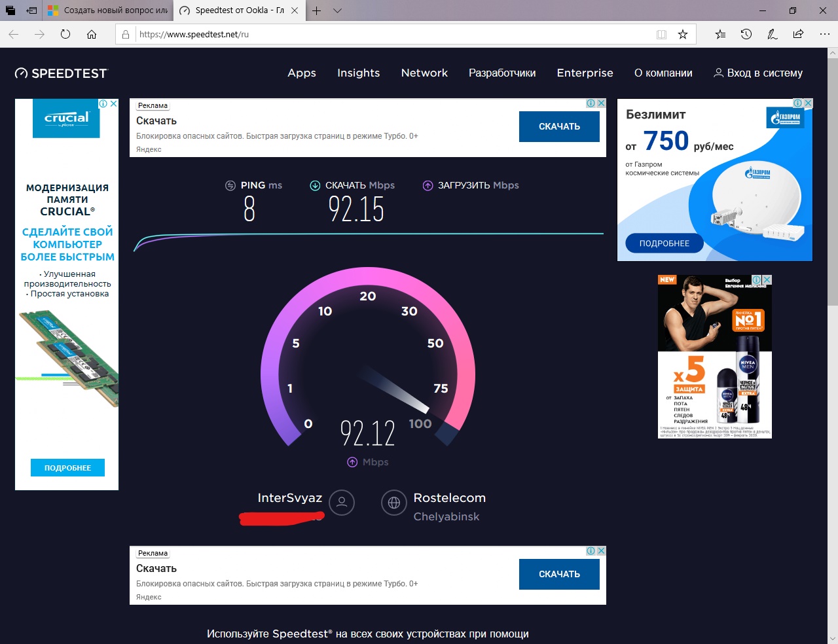Click the 92.15 download result value
The width and height of the screenshot is (838, 644).
coord(356,209)
